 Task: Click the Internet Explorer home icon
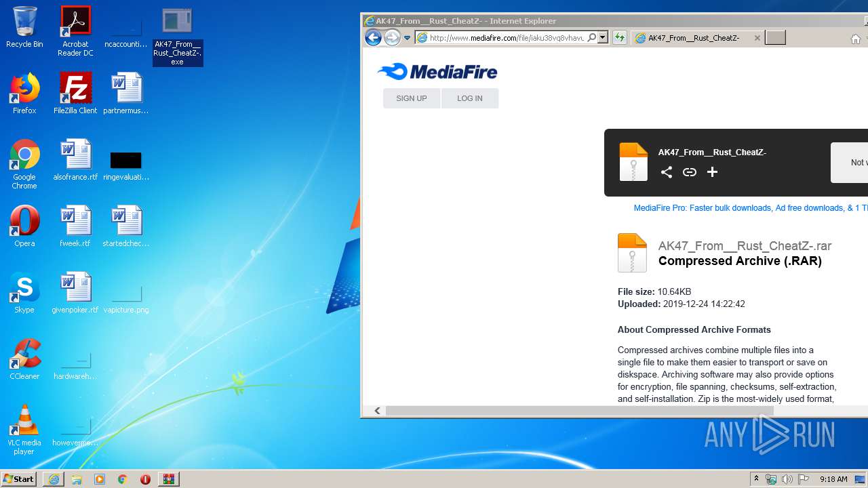pyautogui.click(x=856, y=39)
